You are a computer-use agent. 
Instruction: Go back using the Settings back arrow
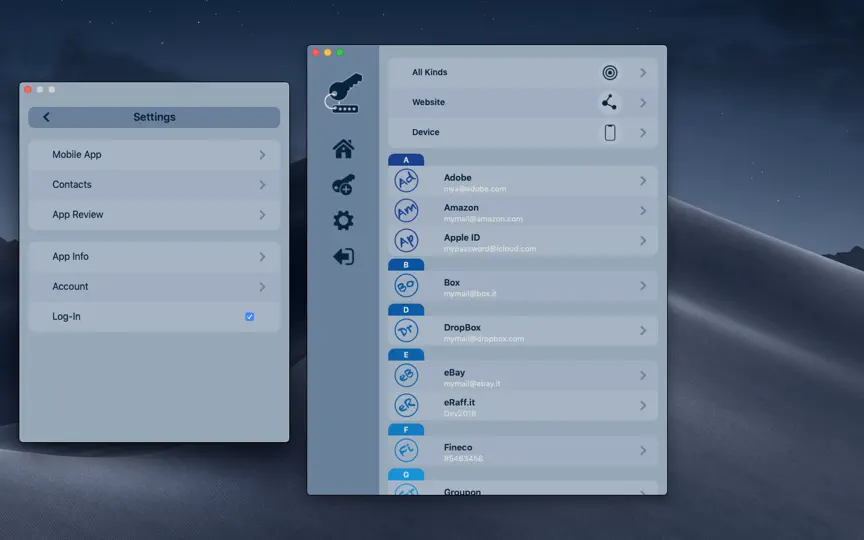pyautogui.click(x=46, y=117)
